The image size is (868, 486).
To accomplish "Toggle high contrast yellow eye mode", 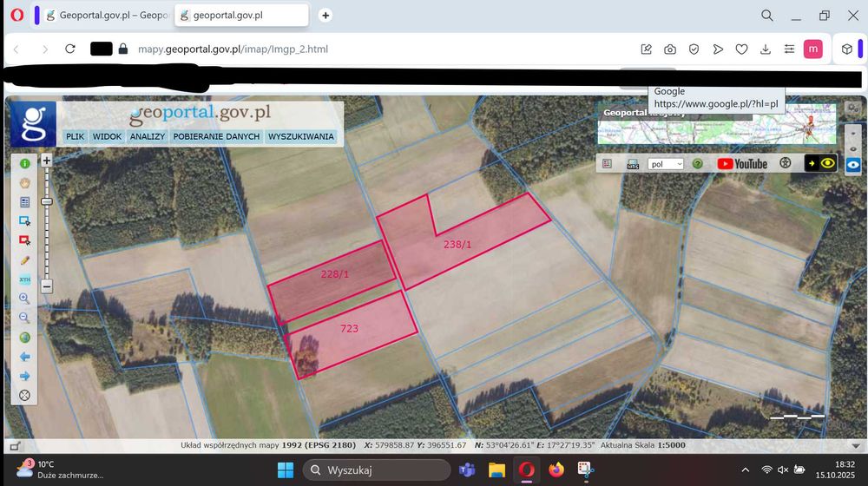I will 821,163.
